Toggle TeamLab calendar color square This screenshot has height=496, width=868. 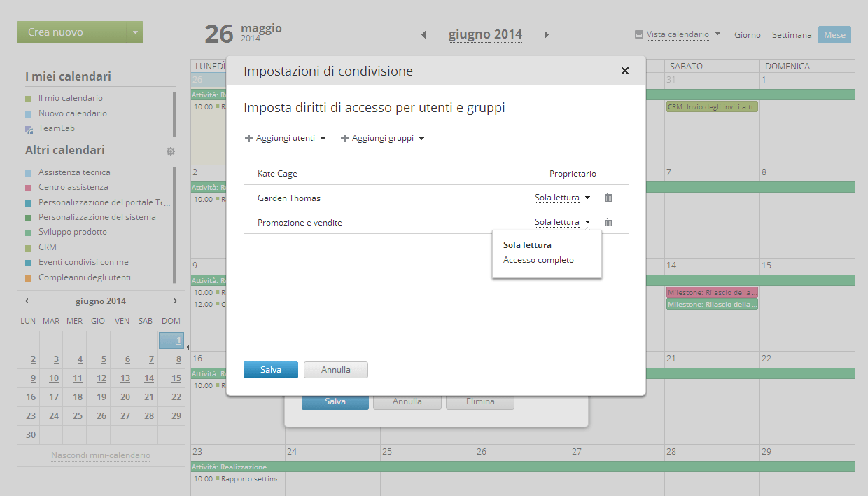(x=28, y=129)
